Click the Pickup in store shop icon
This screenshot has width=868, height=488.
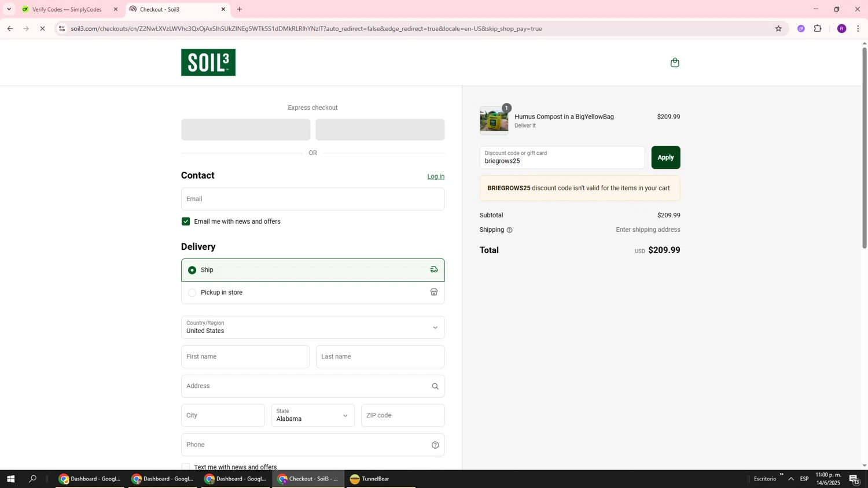point(434,292)
